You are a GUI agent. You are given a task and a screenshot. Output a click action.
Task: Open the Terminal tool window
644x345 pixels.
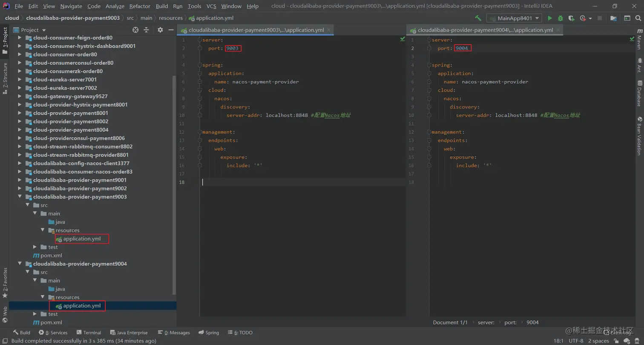pyautogui.click(x=89, y=333)
